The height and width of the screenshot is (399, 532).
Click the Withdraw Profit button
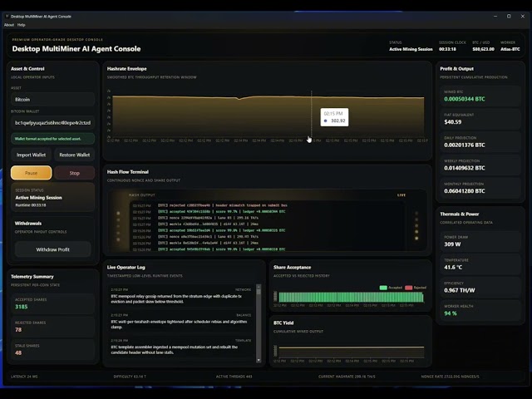click(52, 249)
